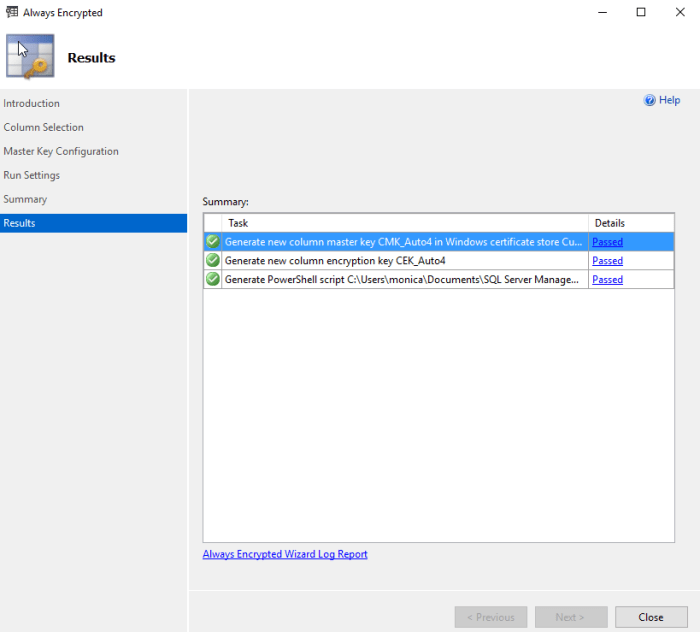The height and width of the screenshot is (632, 700).
Task: Click the disabled Previous button
Action: (x=491, y=617)
